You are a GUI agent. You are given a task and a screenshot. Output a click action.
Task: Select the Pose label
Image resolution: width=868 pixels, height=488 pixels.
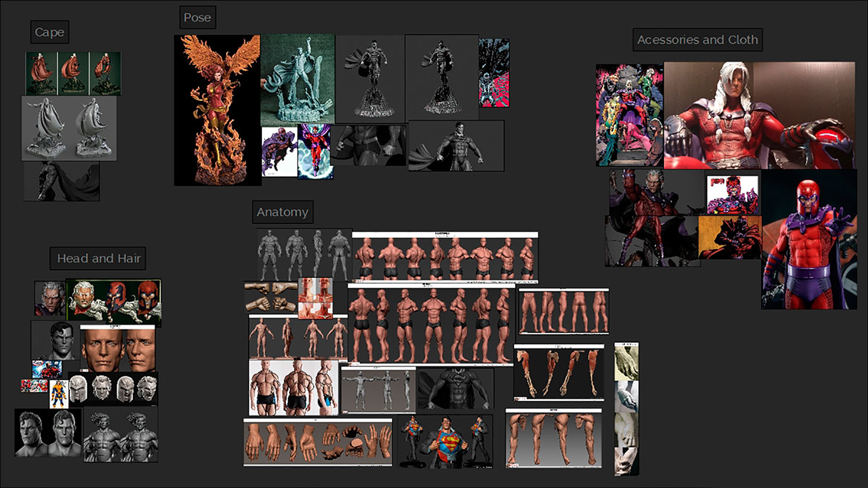(197, 17)
